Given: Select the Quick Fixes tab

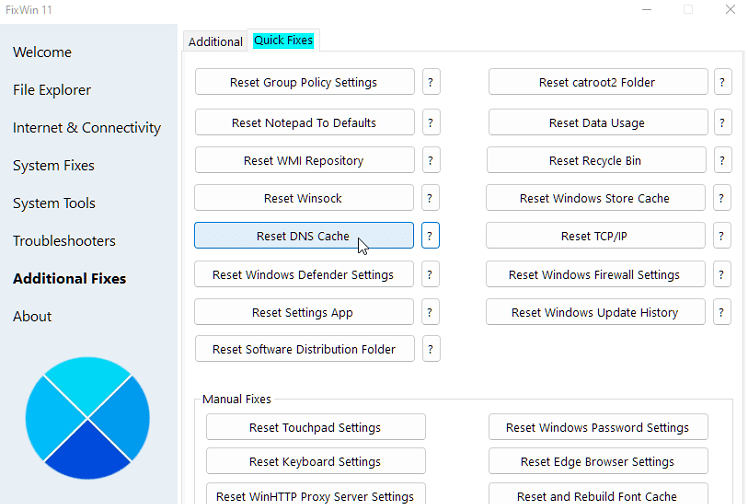Looking at the screenshot, I should click(283, 41).
